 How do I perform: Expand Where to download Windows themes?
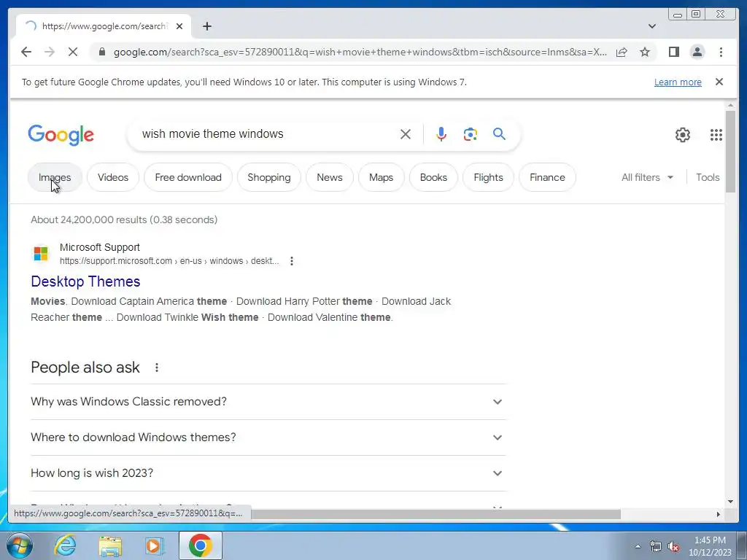pyautogui.click(x=268, y=437)
